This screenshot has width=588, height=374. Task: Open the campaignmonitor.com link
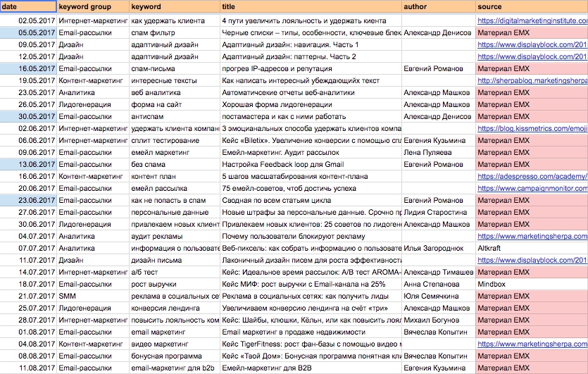coord(532,188)
